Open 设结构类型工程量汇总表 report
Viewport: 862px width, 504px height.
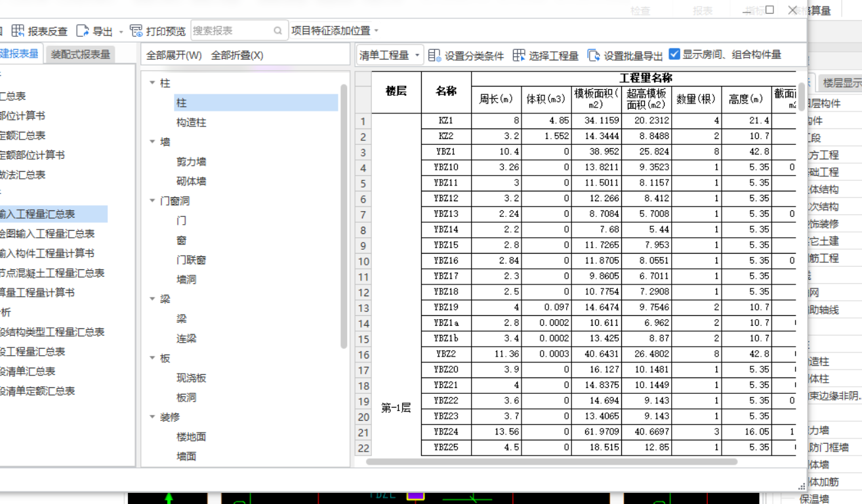coord(52,332)
